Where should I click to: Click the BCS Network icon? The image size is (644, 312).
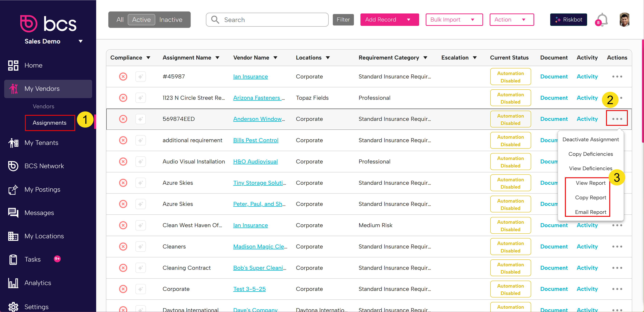click(x=13, y=166)
